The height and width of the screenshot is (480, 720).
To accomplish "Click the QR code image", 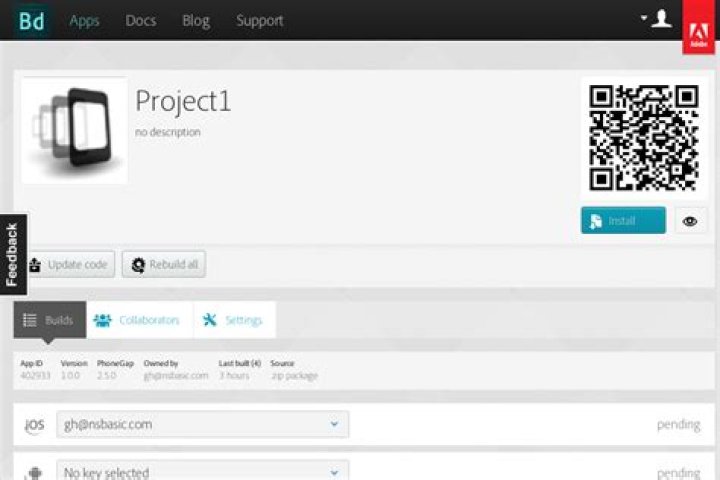I will pos(643,137).
